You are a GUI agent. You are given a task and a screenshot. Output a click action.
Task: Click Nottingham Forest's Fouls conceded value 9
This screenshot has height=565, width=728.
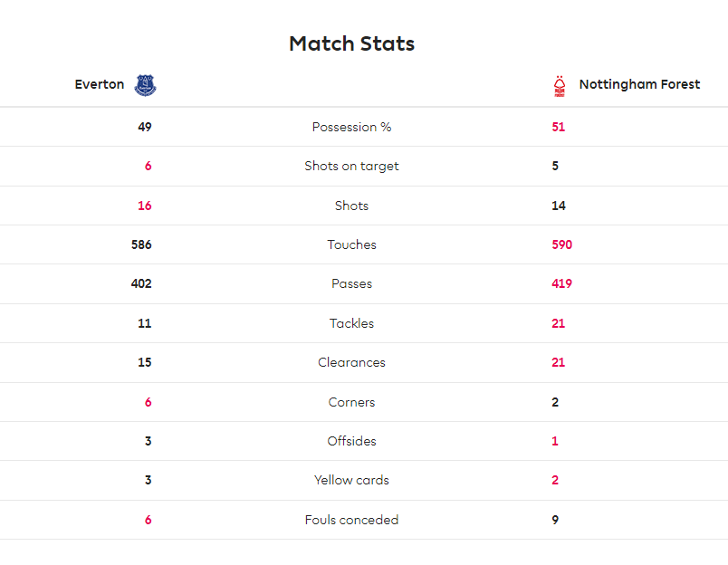[555, 520]
